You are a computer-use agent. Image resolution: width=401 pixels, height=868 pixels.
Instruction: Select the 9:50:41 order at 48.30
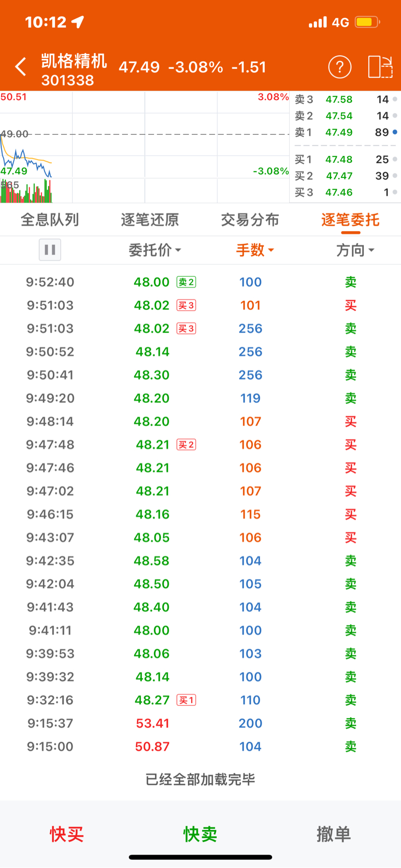(x=200, y=375)
